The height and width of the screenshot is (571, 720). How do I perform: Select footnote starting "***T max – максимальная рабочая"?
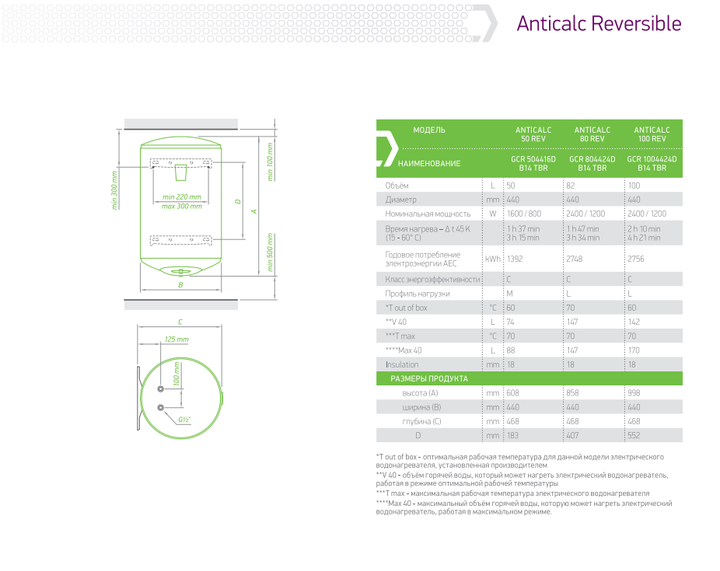tap(512, 493)
